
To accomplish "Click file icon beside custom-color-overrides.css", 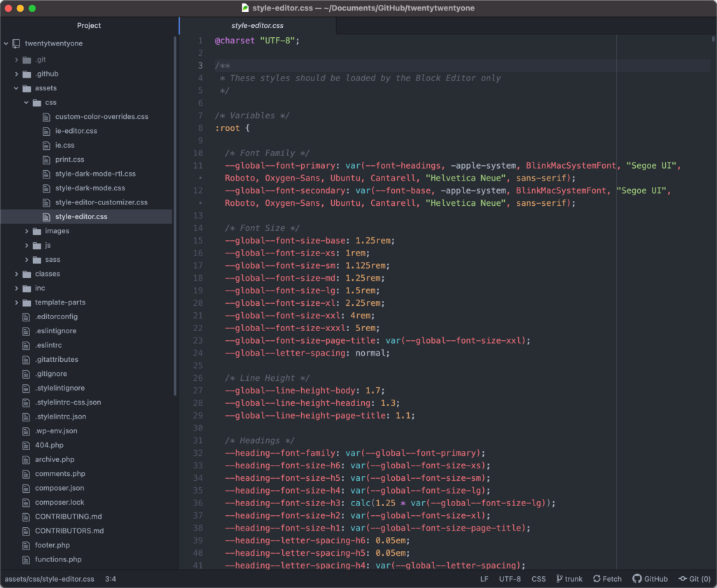I will point(46,117).
